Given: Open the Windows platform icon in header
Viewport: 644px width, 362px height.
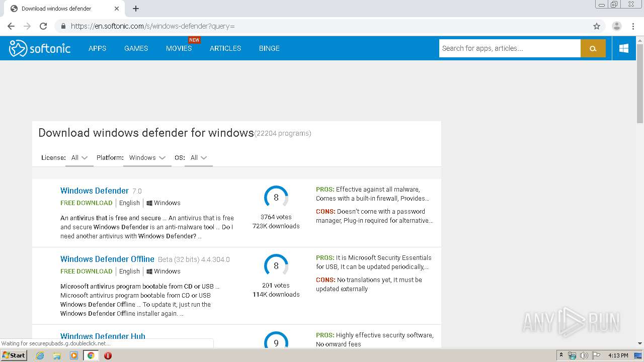Looking at the screenshot, I should point(624,48).
